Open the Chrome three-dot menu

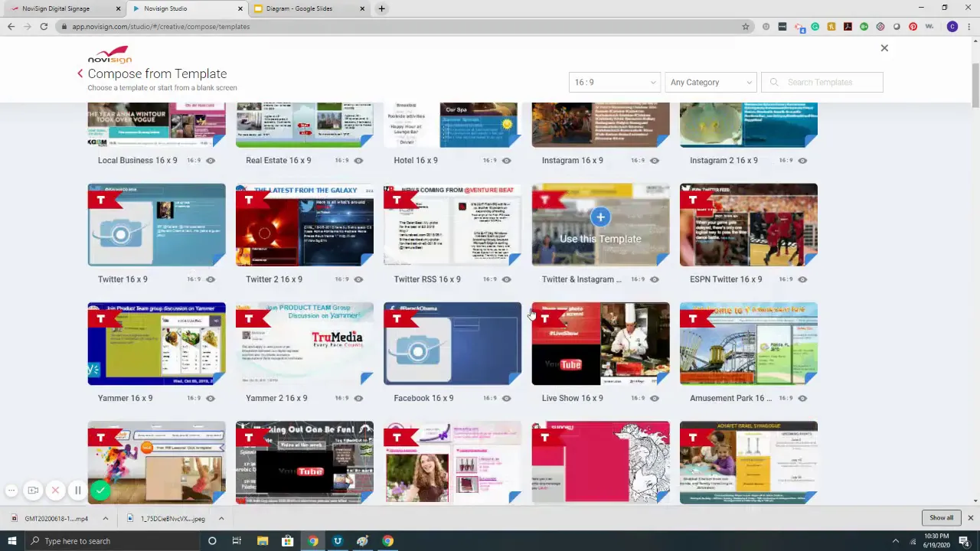click(969, 27)
